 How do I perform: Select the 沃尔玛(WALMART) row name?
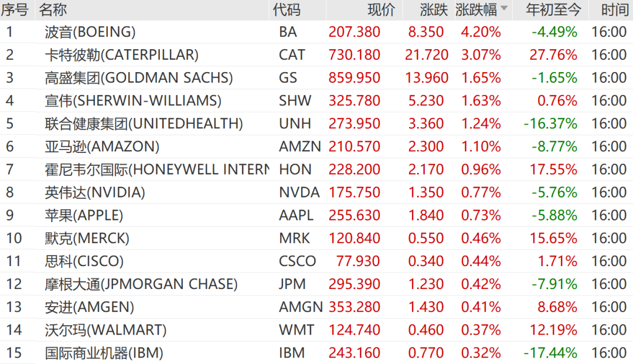click(x=105, y=330)
